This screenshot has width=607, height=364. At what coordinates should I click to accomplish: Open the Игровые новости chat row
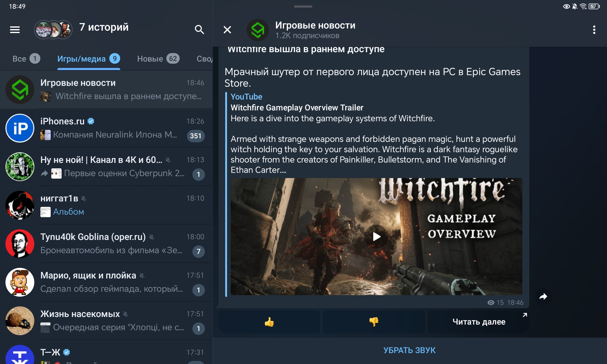pyautogui.click(x=106, y=89)
